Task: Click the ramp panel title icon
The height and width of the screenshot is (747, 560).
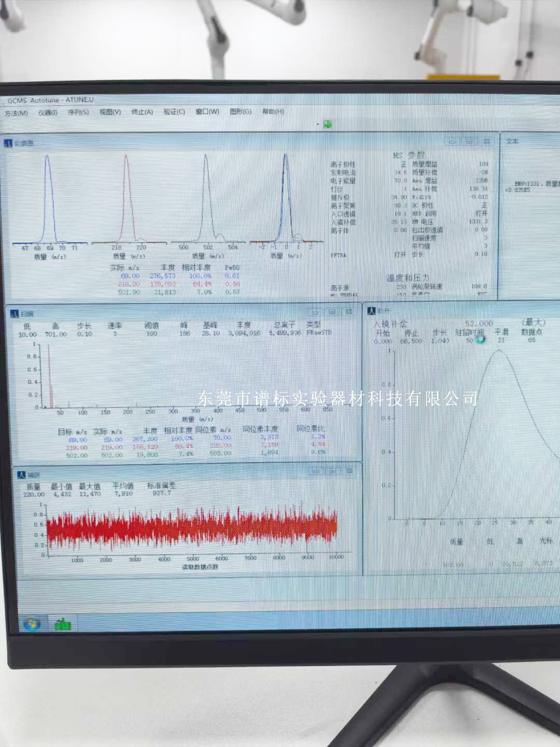Action: tap(371, 311)
